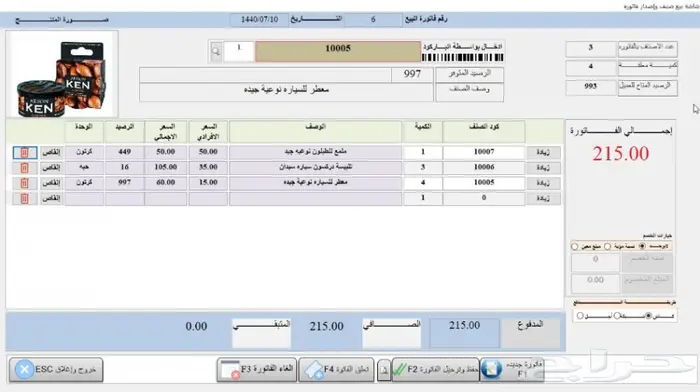Screen dimensions: 700x392
Task: Click discounted amount field showing 0.00
Action: click(595, 283)
